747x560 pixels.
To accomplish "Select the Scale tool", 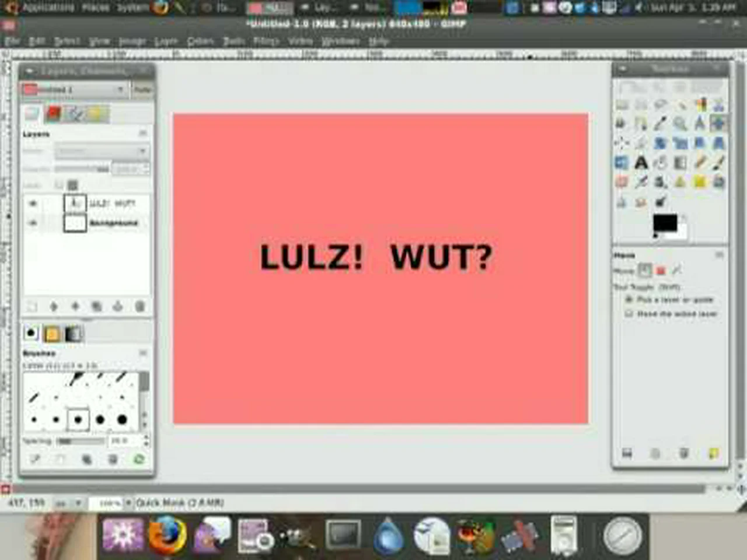I will 680,143.
